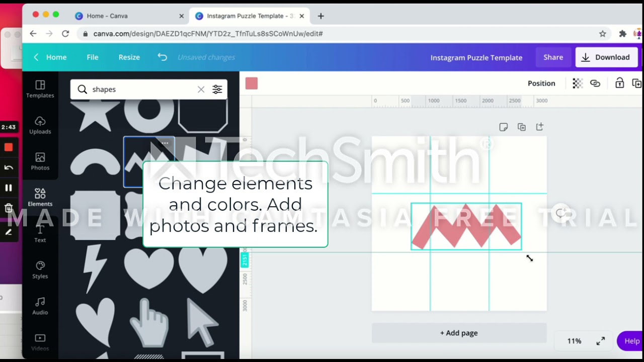Open the Help button
This screenshot has height=362, width=644.
tap(630, 341)
